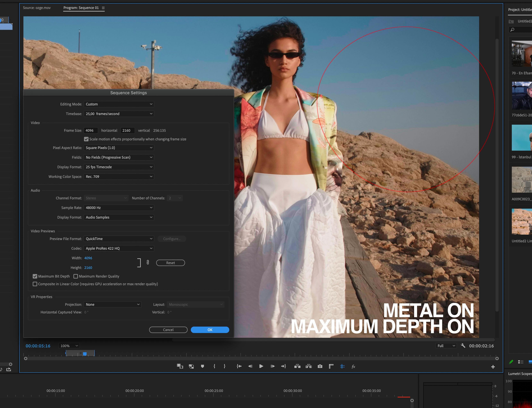Check Composite in Linear Color option
The image size is (532, 408).
35,284
